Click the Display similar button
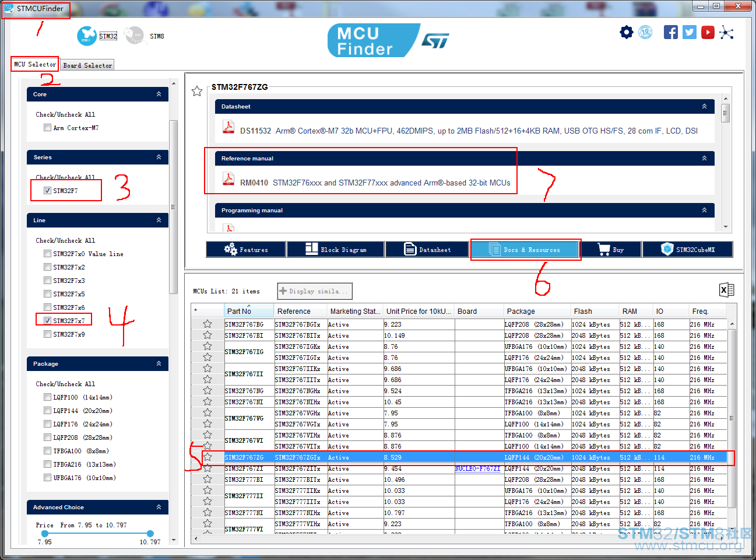756x560 pixels. point(315,291)
